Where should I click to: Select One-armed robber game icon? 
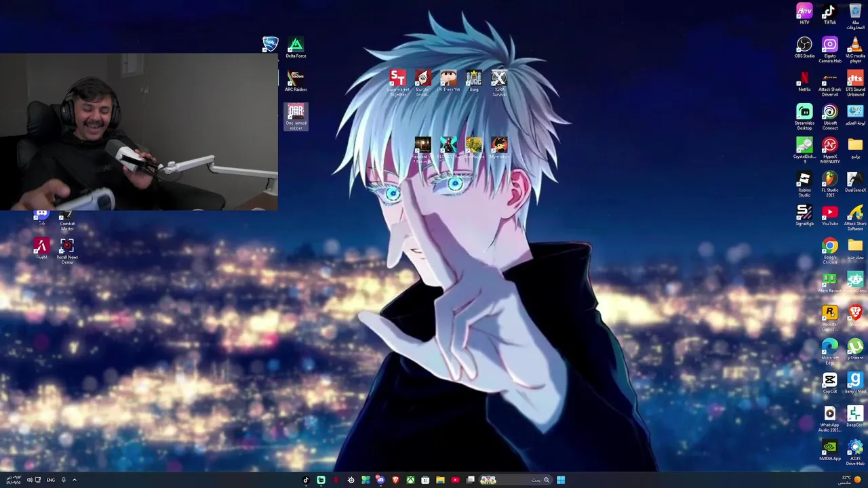click(x=296, y=117)
